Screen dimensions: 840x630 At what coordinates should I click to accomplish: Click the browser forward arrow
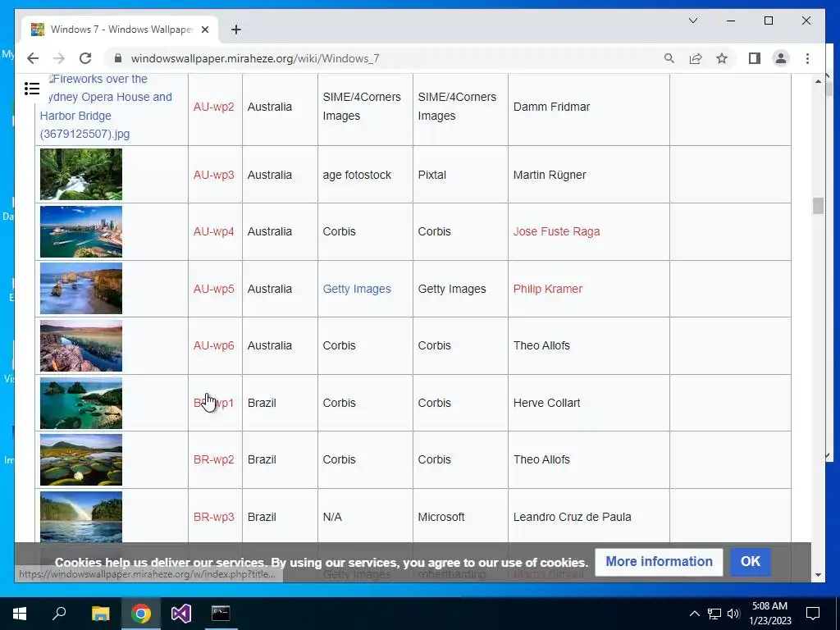tap(59, 58)
